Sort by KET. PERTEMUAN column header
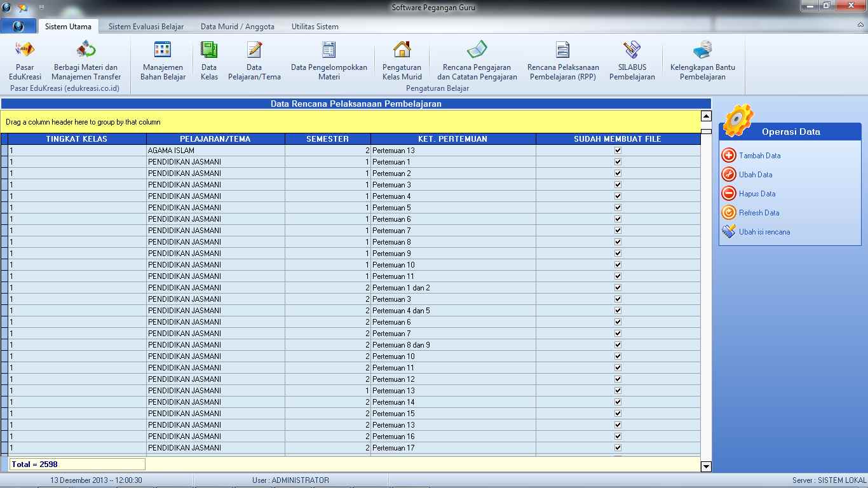Viewport: 868px width, 488px height. pos(453,139)
